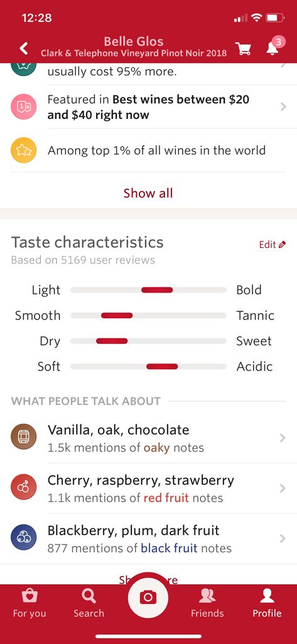The width and height of the screenshot is (297, 644).
Task: Tap the yellow star badge icon
Action: tap(23, 150)
